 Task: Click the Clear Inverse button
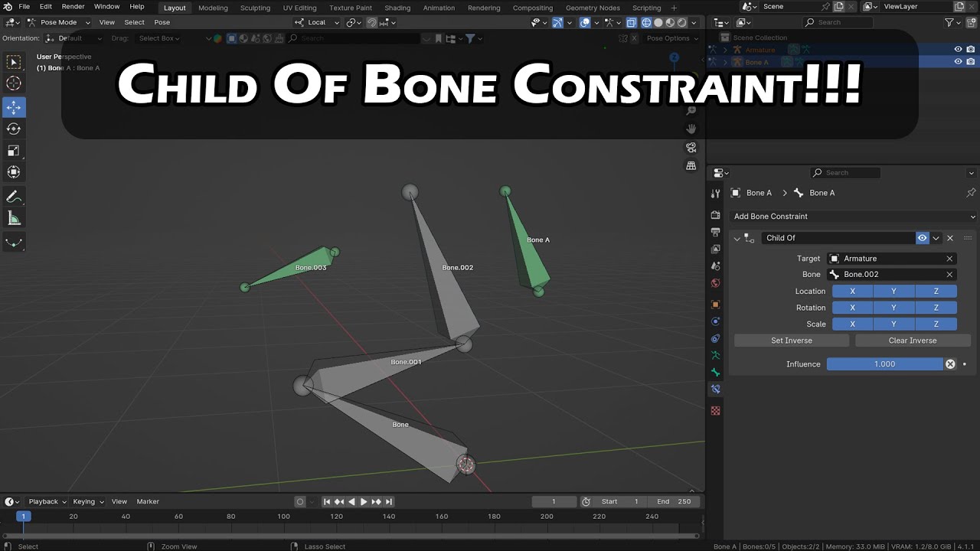coord(913,341)
